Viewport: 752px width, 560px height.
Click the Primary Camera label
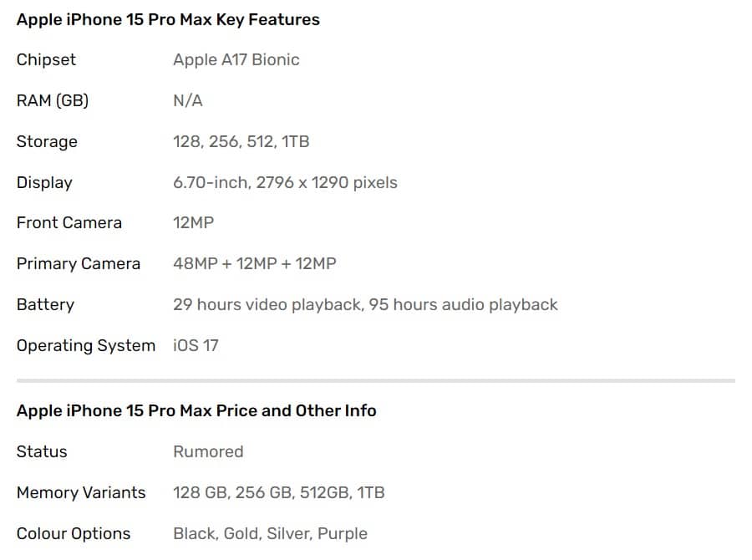[x=78, y=263]
